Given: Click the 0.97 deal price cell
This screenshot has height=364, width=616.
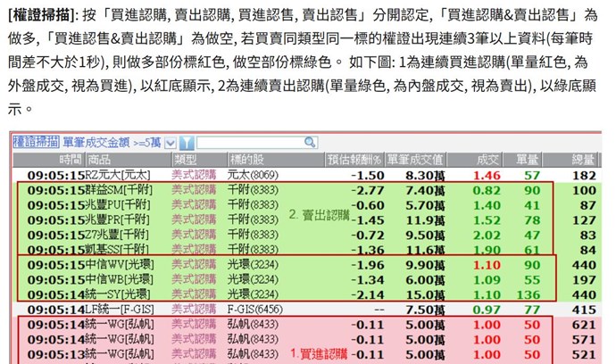Looking at the screenshot, I should click(487, 310).
